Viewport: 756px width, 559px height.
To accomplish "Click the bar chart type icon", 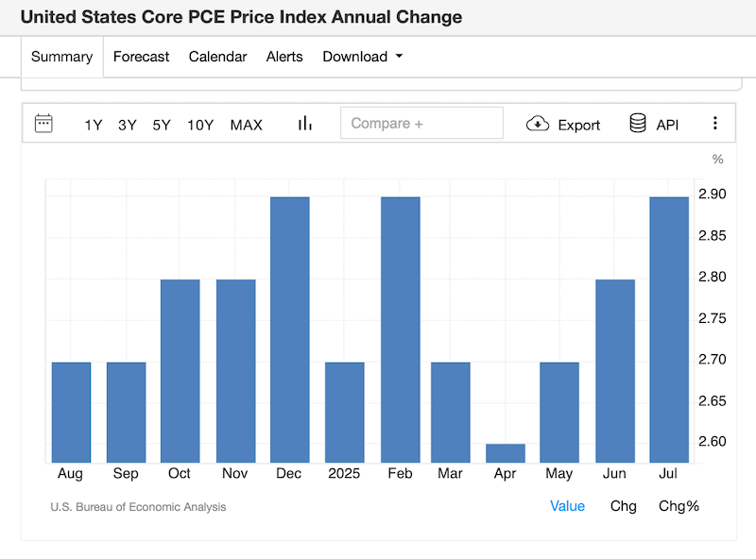I will [304, 124].
